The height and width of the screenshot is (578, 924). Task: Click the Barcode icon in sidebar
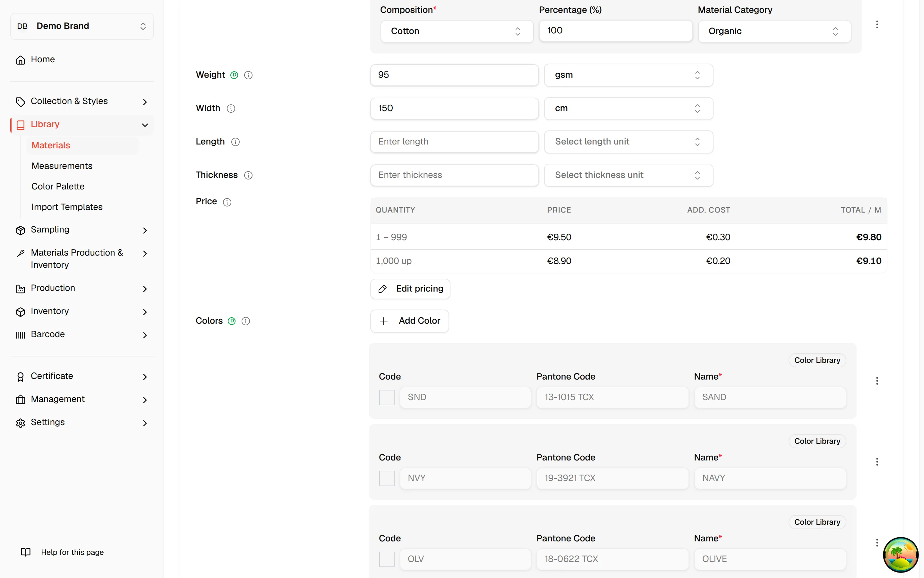pyautogui.click(x=21, y=335)
